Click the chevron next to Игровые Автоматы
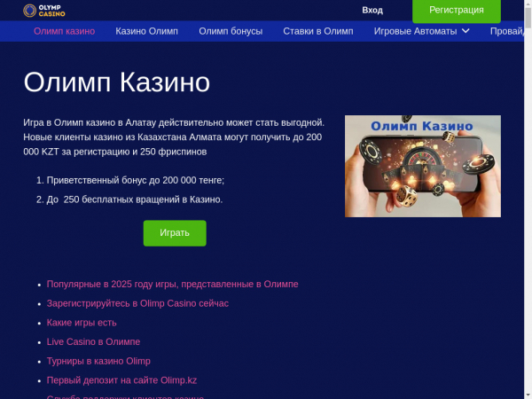The height and width of the screenshot is (399, 532). pos(465,31)
